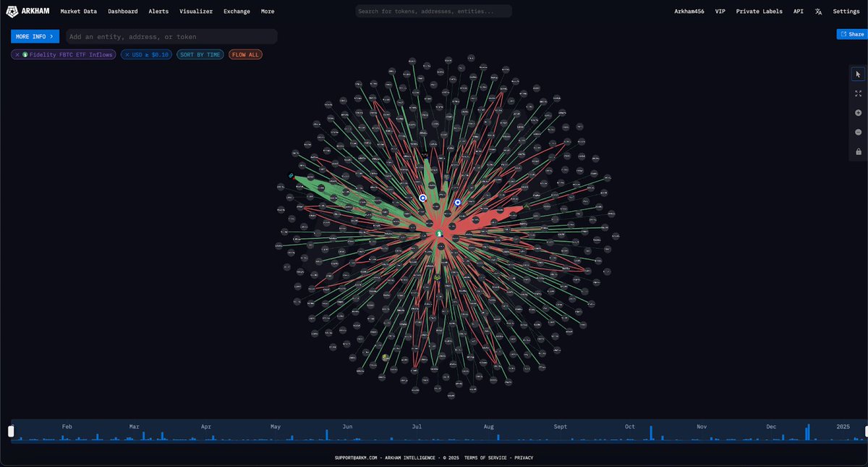Click the yellow-green node in the graph's lower left
Image resolution: width=868 pixels, height=467 pixels.
[x=386, y=357]
